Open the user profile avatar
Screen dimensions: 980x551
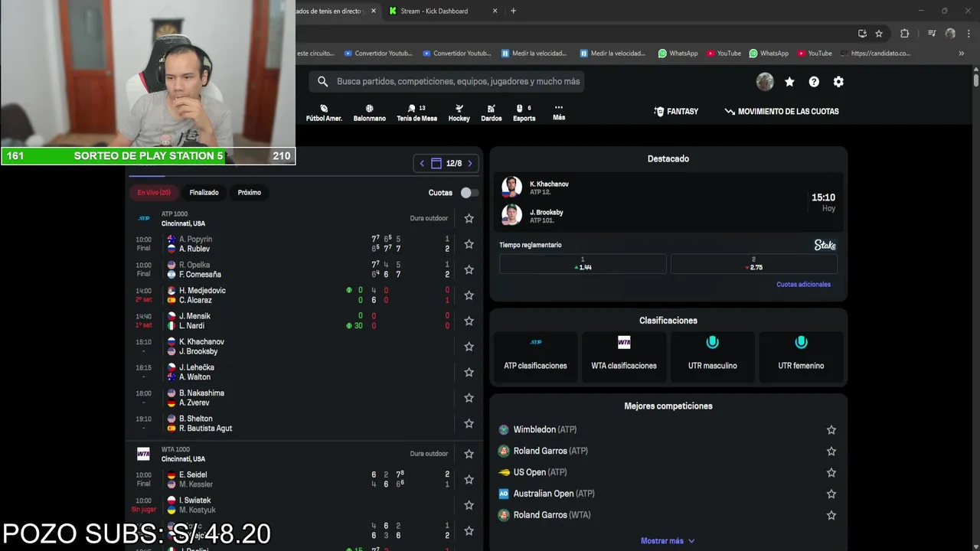tap(765, 82)
